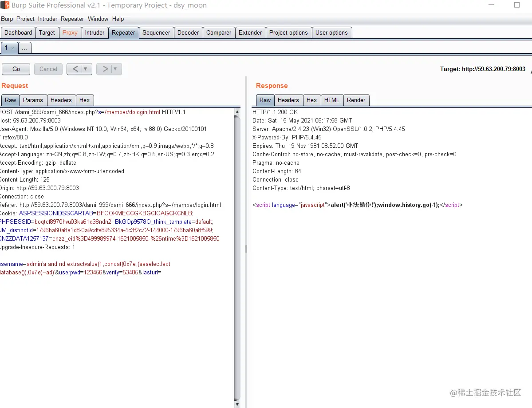
Task: Open the history dropdown next to the forward arrow
Action: point(115,69)
